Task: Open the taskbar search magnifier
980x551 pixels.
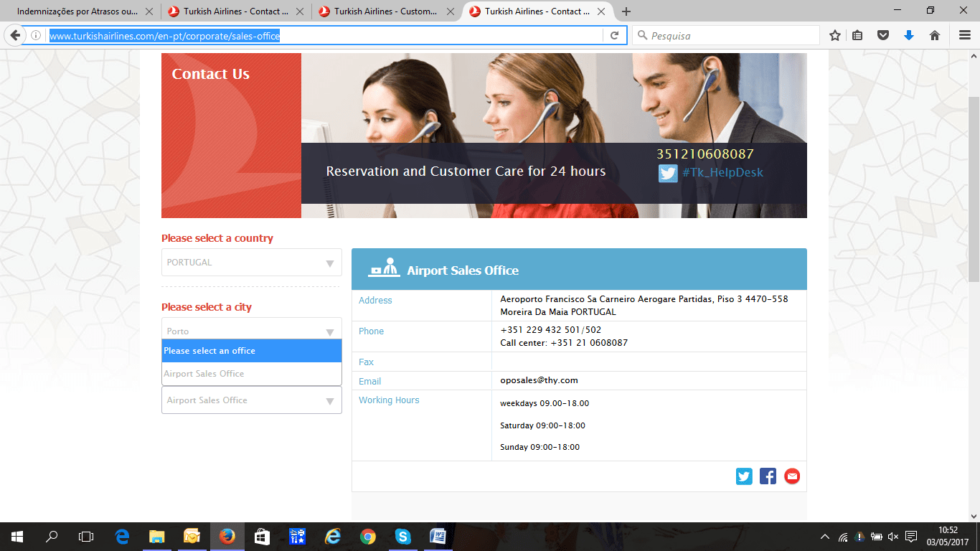Action: pyautogui.click(x=52, y=537)
